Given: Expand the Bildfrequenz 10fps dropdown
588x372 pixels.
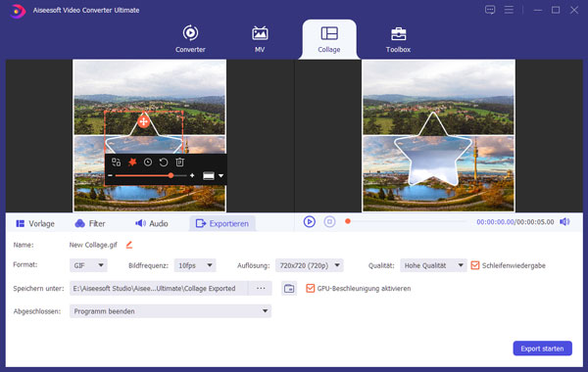Looking at the screenshot, I should (x=195, y=265).
